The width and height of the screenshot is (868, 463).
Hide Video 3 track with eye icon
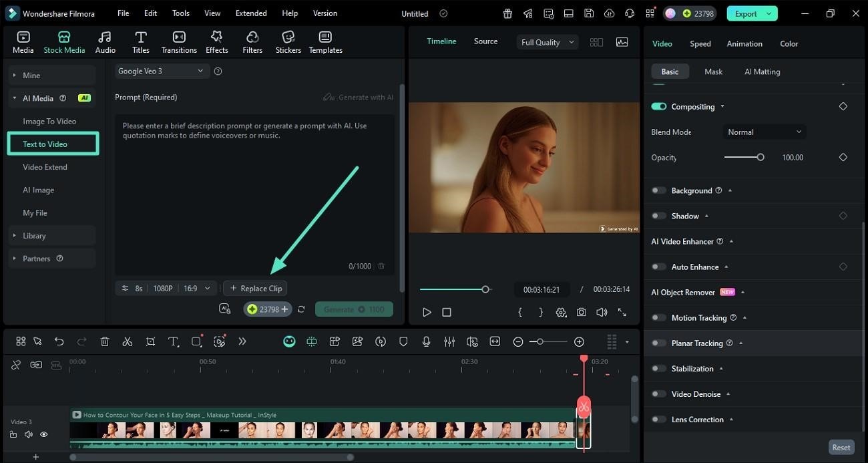(x=43, y=434)
